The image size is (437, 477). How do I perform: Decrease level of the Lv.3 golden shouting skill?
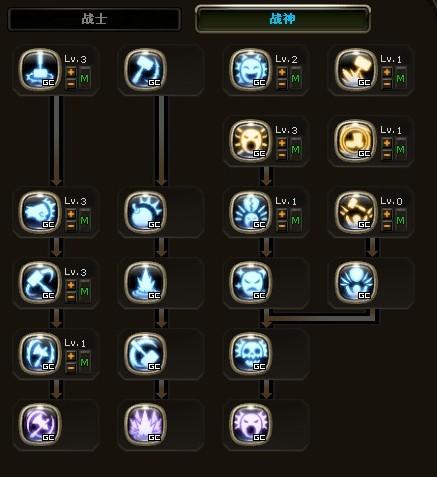[x=282, y=155]
